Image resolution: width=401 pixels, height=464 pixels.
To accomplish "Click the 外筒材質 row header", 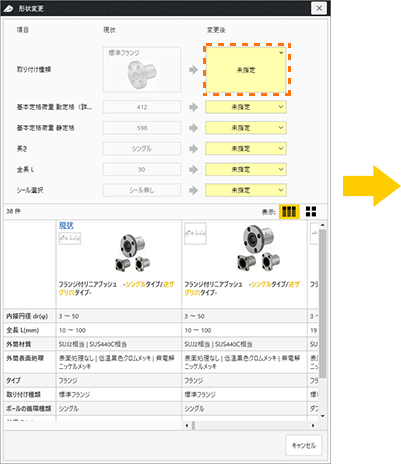I will click(30, 344).
